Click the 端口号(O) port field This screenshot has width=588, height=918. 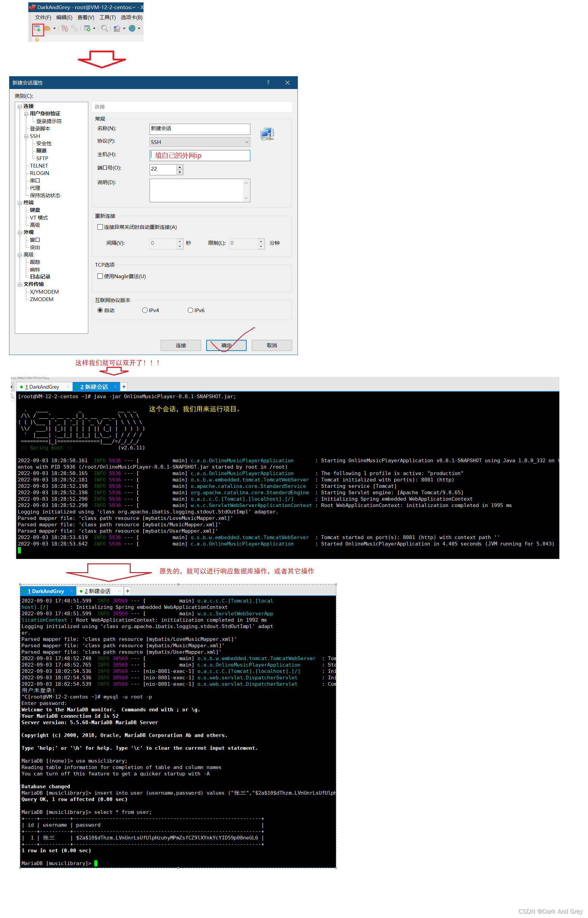pyautogui.click(x=163, y=169)
